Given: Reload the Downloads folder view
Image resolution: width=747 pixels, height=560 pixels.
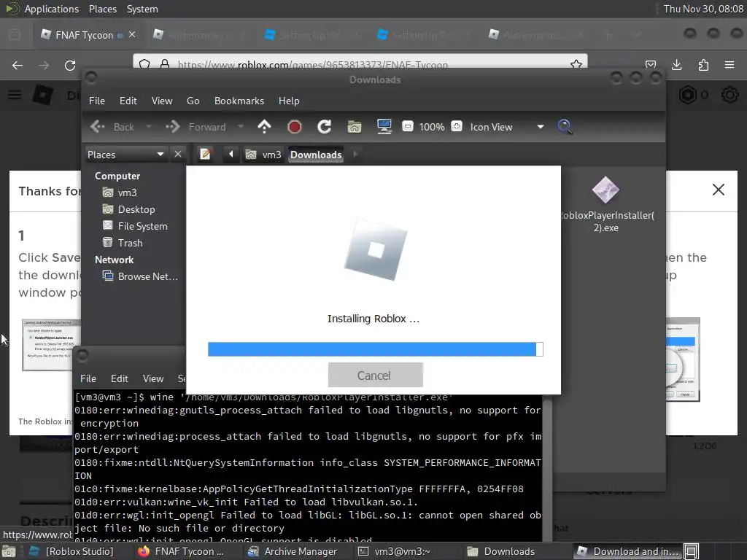Looking at the screenshot, I should [325, 126].
